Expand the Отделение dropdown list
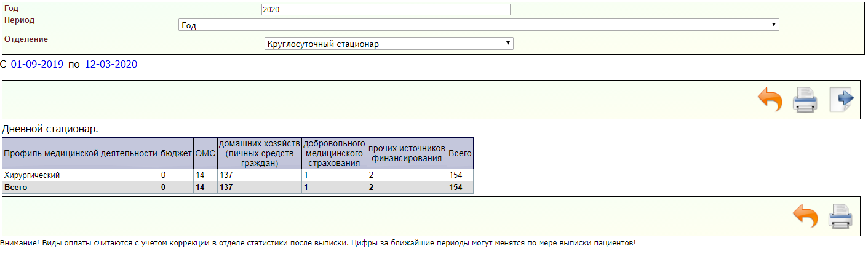 [x=388, y=44]
